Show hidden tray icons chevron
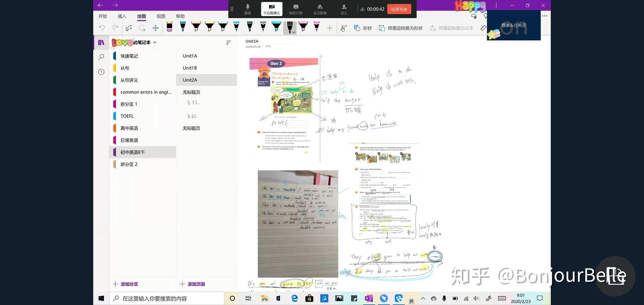This screenshot has height=305, width=644. point(423,298)
